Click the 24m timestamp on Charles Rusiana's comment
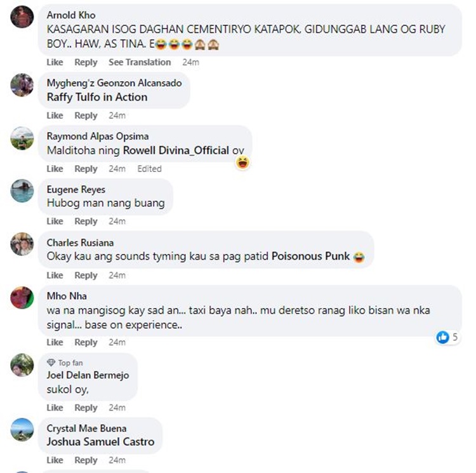Screen dimensions: 476x473 coord(117,276)
